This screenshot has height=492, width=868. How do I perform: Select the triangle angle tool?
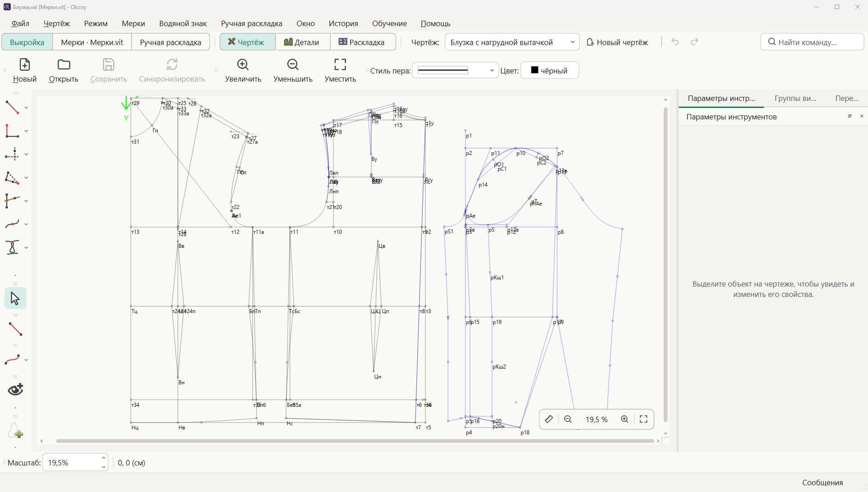(12, 178)
